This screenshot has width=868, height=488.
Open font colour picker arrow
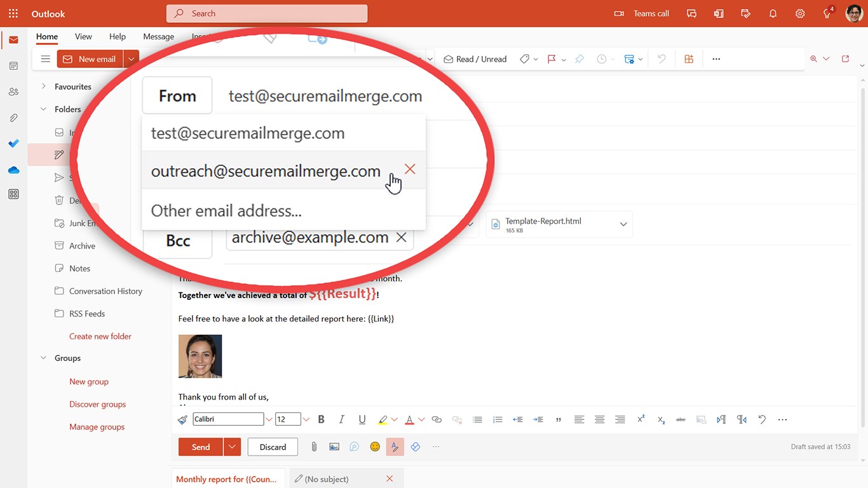(421, 419)
